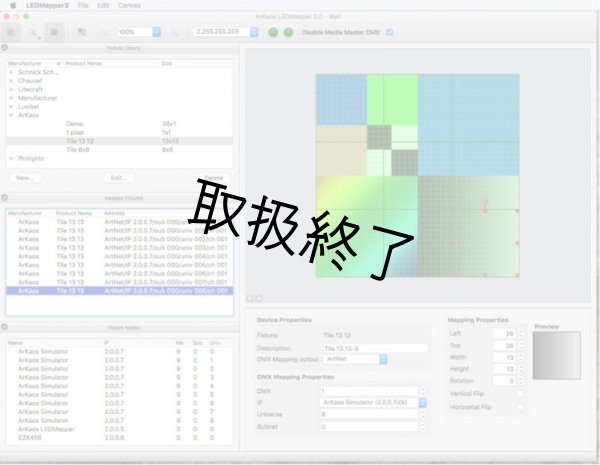The width and height of the screenshot is (600, 465).
Task: Click the beige tile on canvas left
Action: click(341, 150)
